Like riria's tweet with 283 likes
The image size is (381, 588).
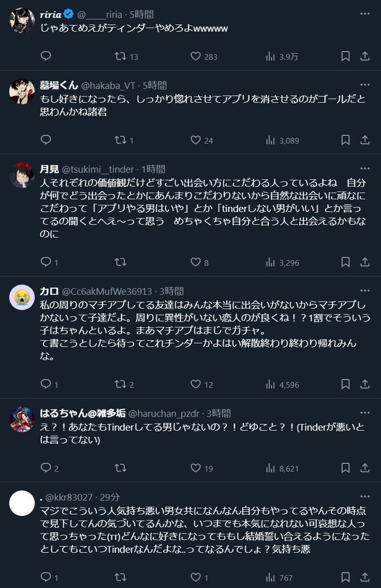(x=196, y=56)
